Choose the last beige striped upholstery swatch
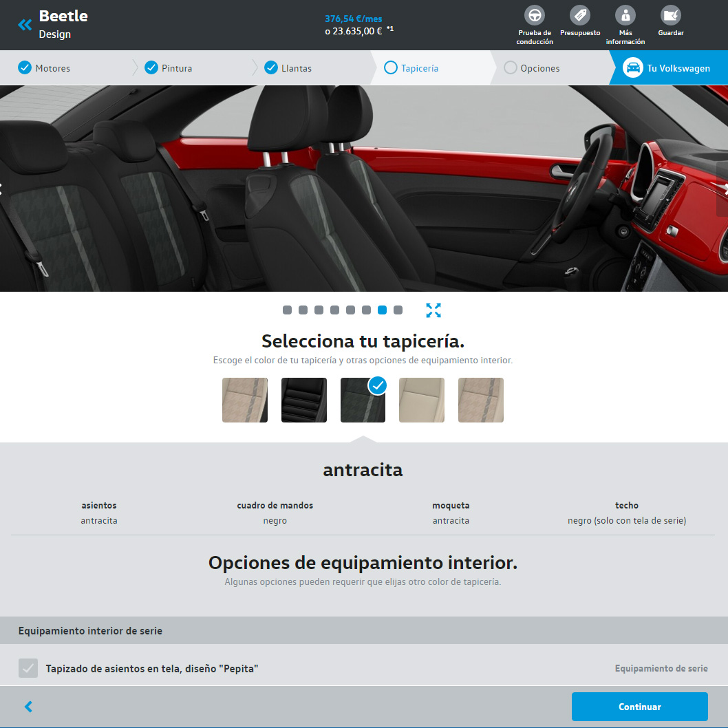 (x=481, y=400)
